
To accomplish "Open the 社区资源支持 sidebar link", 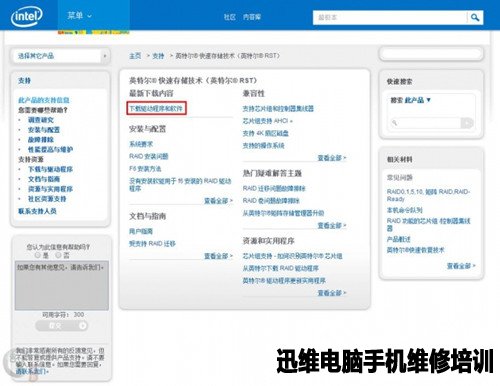I will pyautogui.click(x=47, y=199).
